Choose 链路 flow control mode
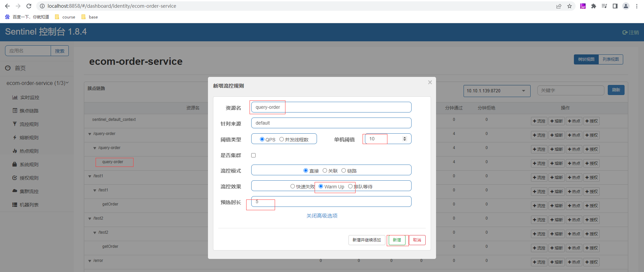 click(343, 171)
